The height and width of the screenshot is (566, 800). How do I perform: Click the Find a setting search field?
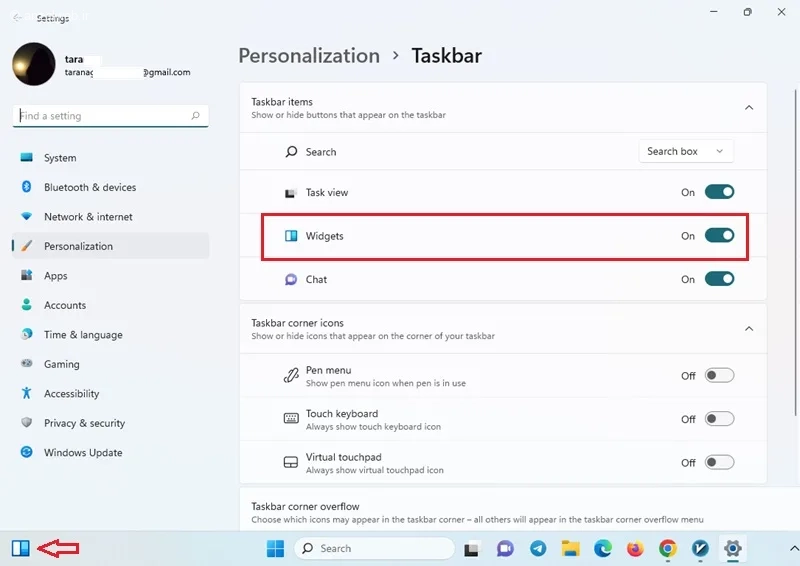pyautogui.click(x=102, y=116)
